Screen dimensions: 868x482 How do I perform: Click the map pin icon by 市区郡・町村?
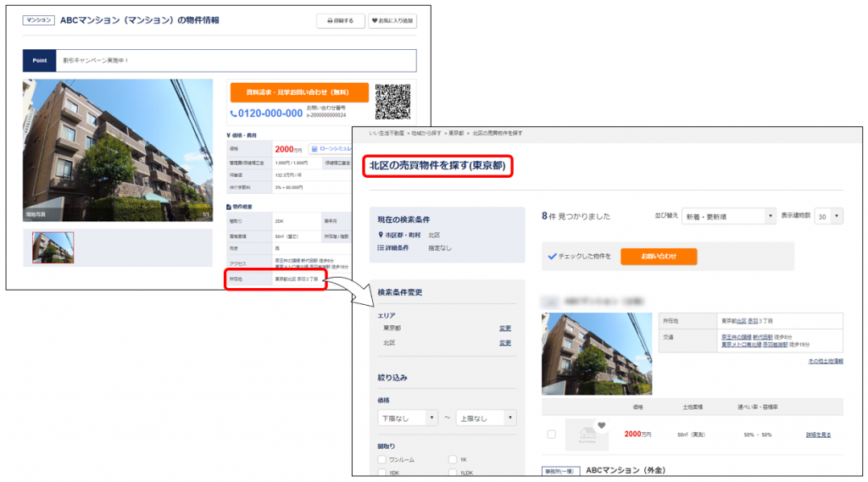381,235
